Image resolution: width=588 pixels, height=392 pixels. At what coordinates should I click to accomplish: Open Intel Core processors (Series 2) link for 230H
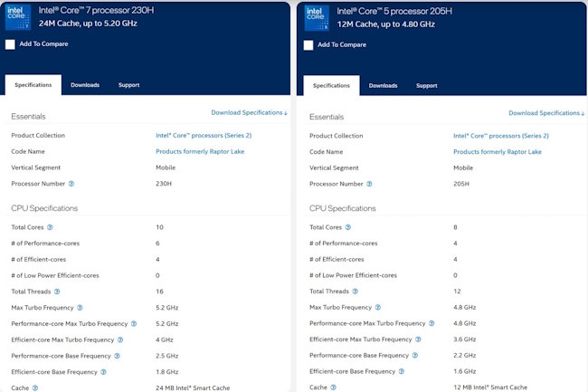click(204, 136)
